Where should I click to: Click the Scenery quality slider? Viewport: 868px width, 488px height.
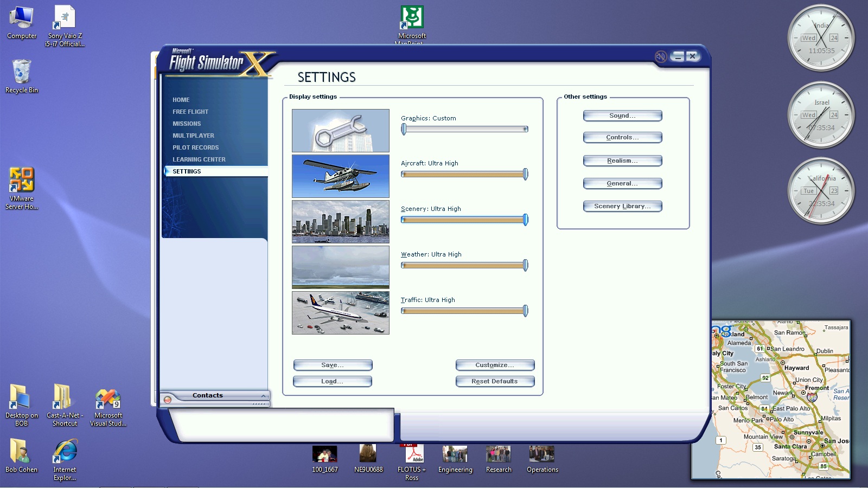[464, 220]
